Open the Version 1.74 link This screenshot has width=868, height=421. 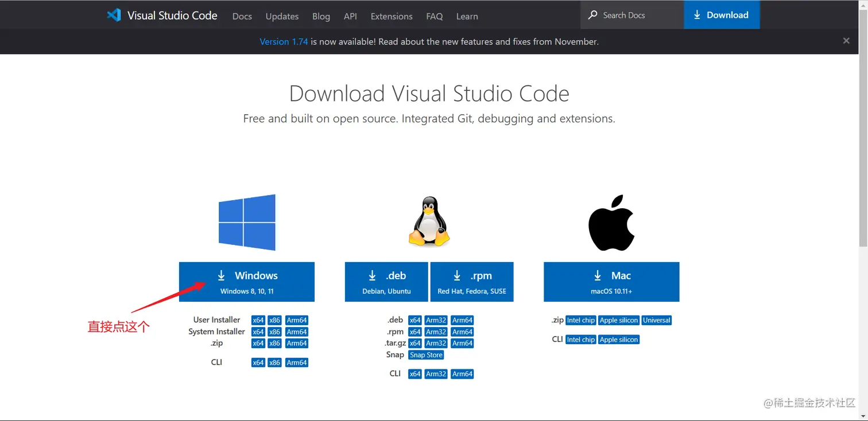[284, 41]
